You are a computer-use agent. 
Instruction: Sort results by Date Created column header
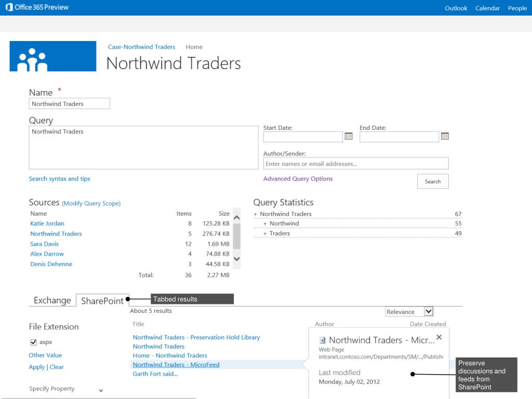428,324
